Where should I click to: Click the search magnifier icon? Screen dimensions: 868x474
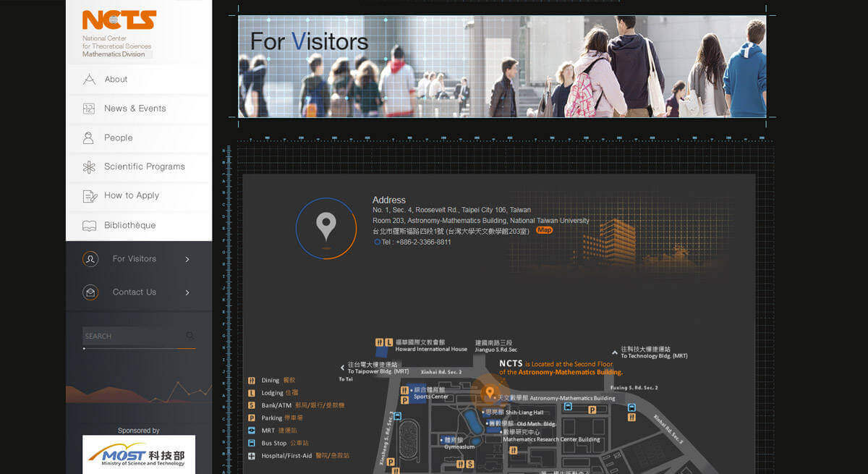click(x=190, y=336)
